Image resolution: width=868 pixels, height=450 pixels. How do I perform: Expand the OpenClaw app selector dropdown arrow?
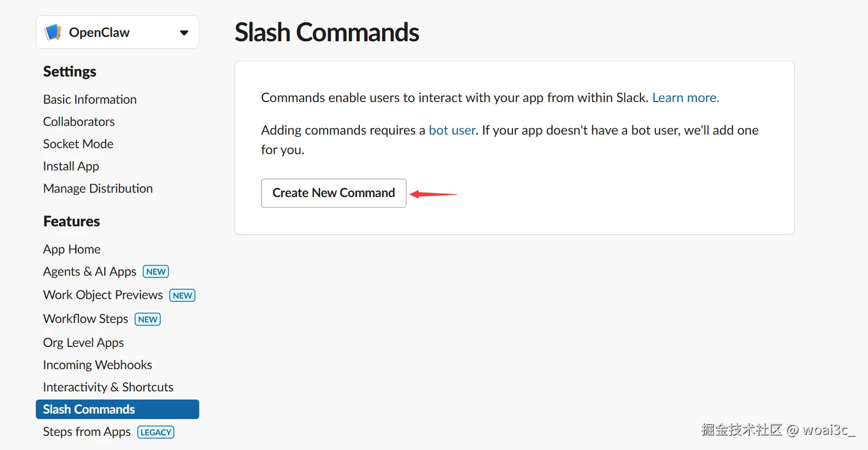pyautogui.click(x=184, y=33)
